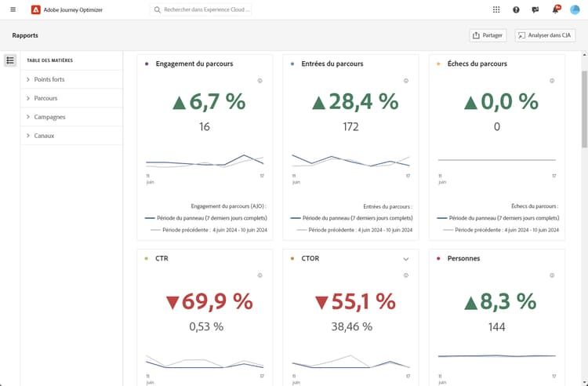Open the apps grid switcher

(496, 9)
